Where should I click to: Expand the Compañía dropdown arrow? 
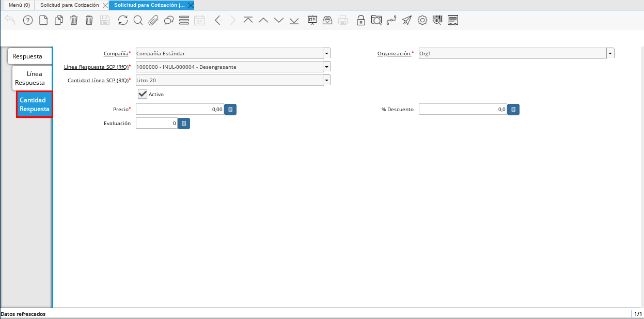[x=326, y=53]
